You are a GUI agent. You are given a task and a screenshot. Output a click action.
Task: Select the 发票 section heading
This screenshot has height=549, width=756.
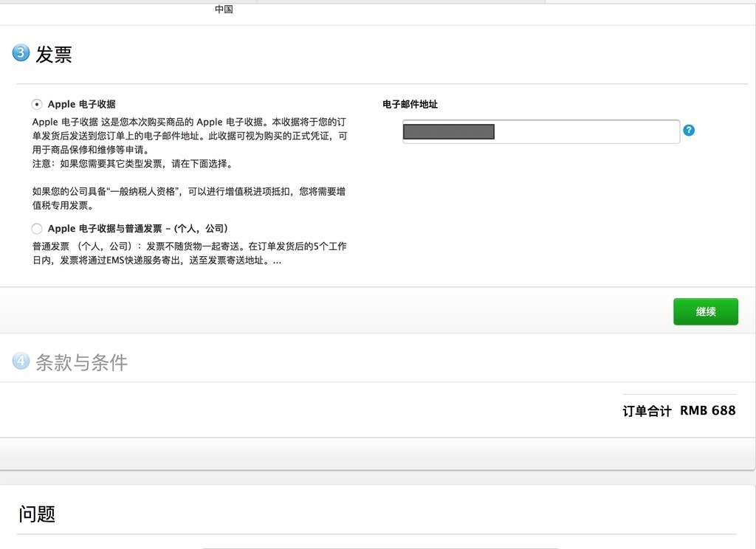[x=53, y=55]
